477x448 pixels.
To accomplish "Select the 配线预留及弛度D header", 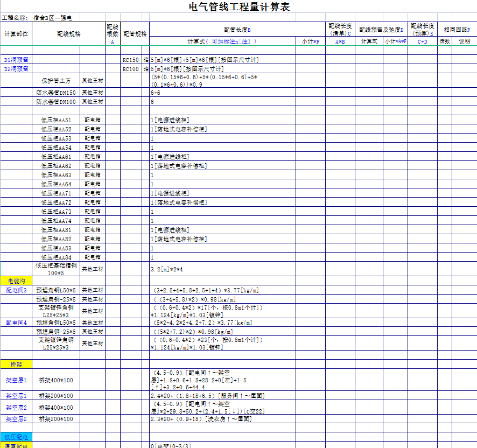I will (x=381, y=30).
